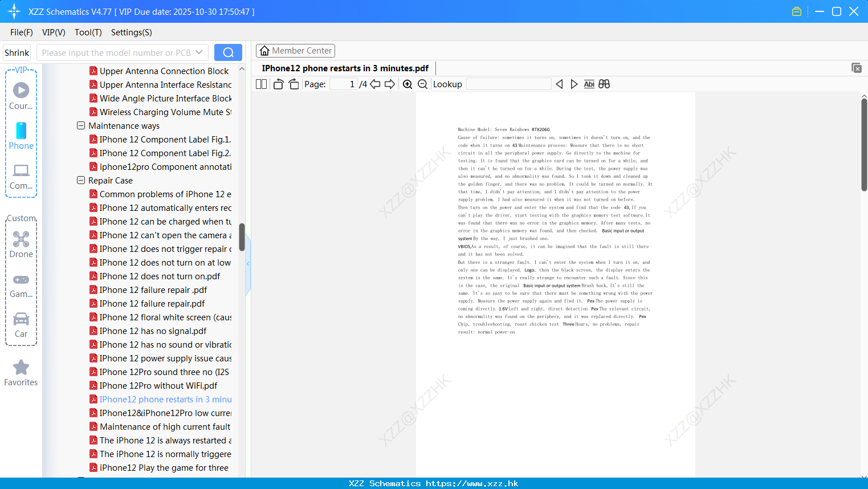
Task: Open the Settings(S) menu
Action: pos(132,32)
